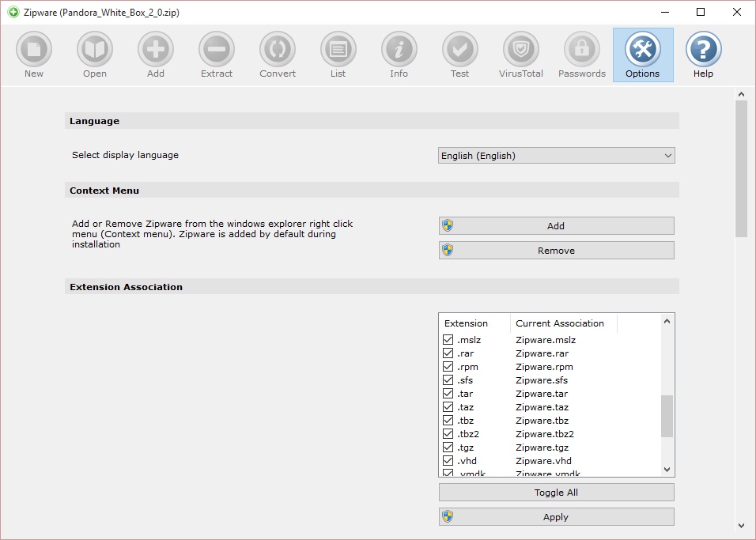756x540 pixels.
Task: Close the Zipware window
Action: click(737, 12)
